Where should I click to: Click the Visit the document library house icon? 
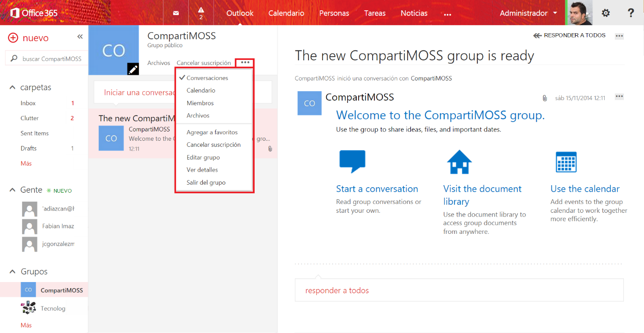click(459, 162)
